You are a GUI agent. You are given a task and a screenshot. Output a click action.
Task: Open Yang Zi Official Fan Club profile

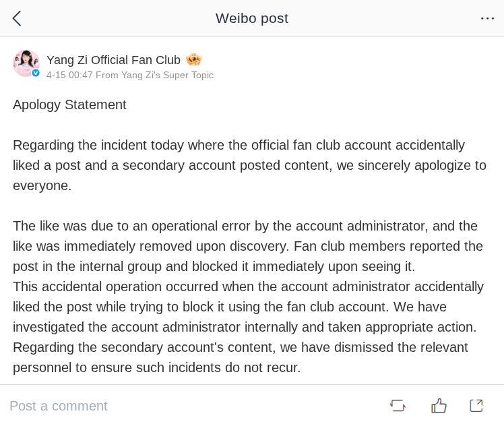click(x=113, y=60)
